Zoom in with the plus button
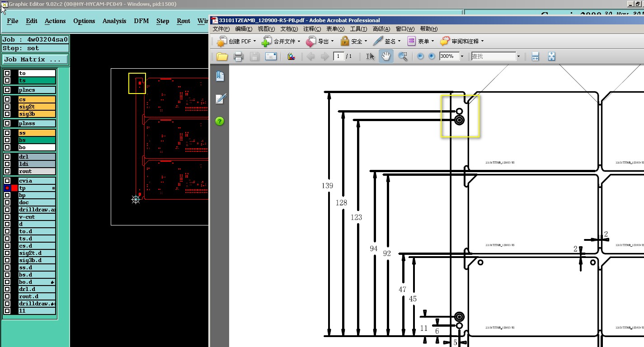The width and height of the screenshot is (644, 347). pyautogui.click(x=432, y=56)
